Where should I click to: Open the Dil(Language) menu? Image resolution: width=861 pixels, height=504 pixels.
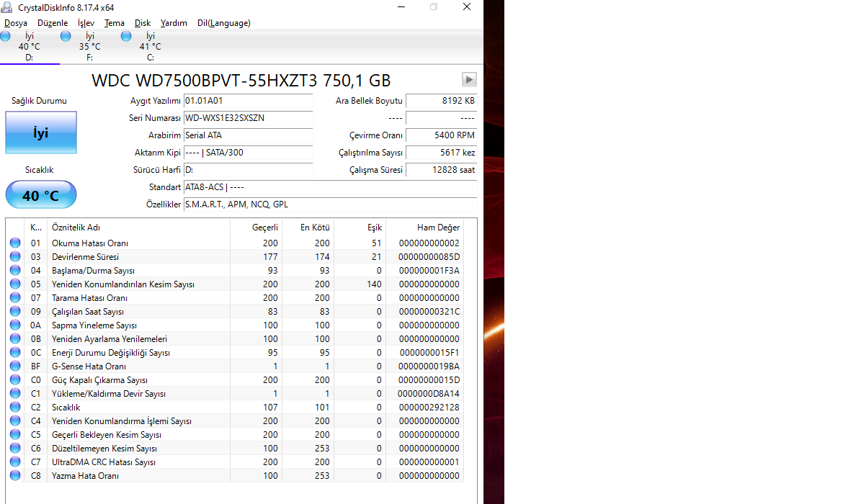tap(224, 23)
